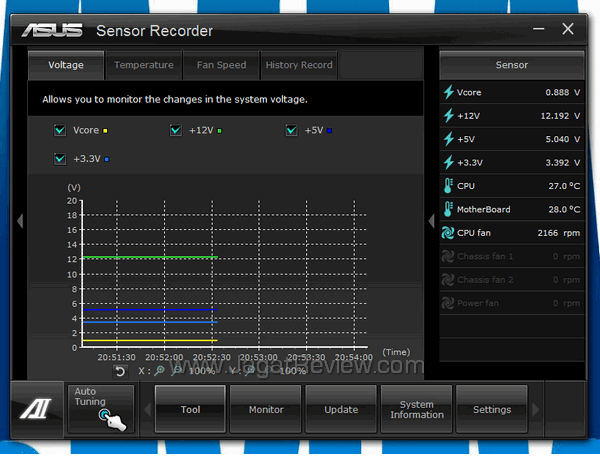Viewport: 600px width, 457px height.
Task: Click the +3.3V lightning bolt icon
Action: coord(448,162)
